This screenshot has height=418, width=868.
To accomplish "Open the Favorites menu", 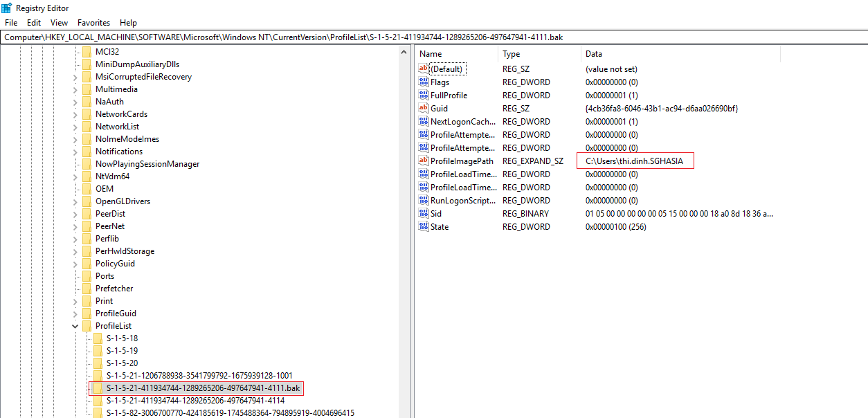I will coord(93,23).
